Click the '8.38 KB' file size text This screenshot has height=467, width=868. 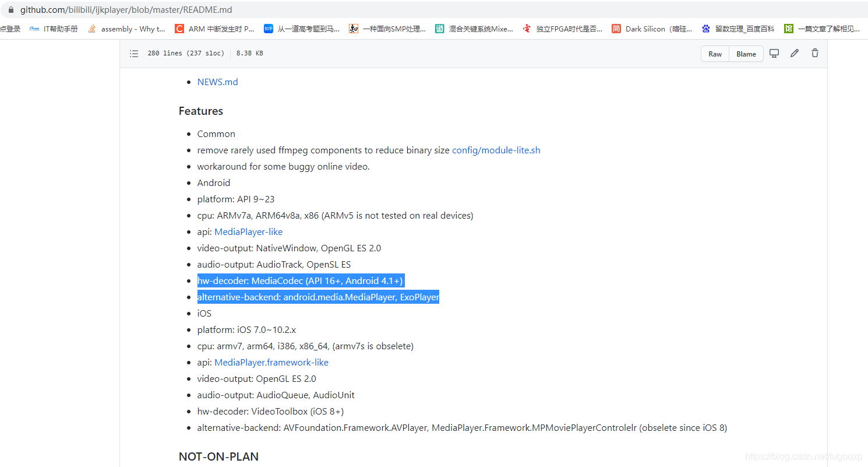pyautogui.click(x=250, y=53)
